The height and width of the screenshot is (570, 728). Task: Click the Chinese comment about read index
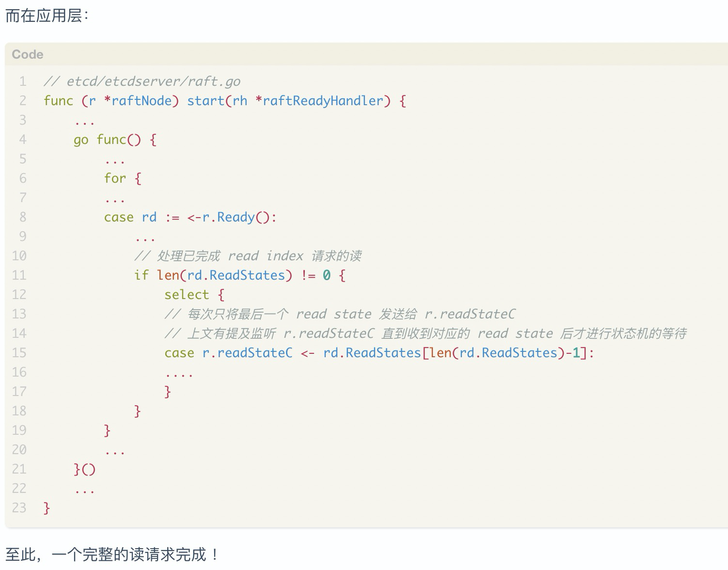(248, 256)
